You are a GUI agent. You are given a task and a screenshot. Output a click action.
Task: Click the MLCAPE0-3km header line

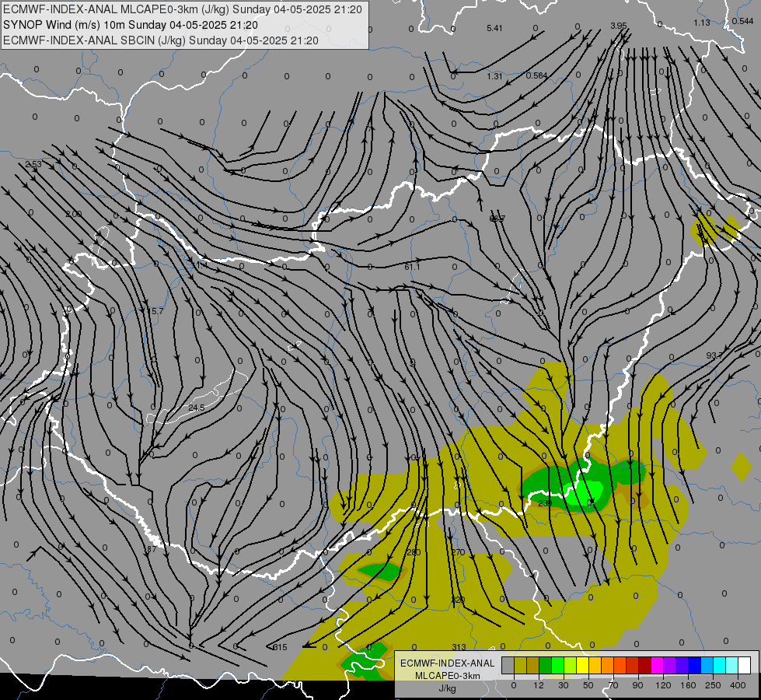[183, 9]
